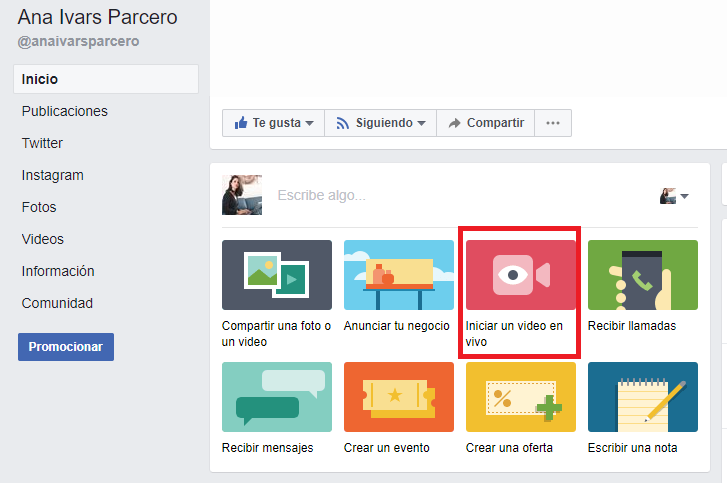This screenshot has width=727, height=483.
Task: Expand the 'Te gusta' dropdown
Action: pyautogui.click(x=309, y=123)
